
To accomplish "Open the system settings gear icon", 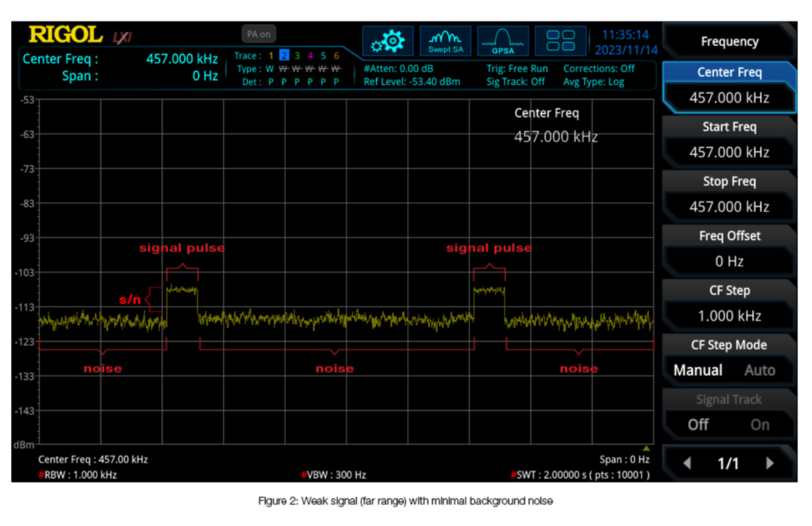I will [388, 41].
